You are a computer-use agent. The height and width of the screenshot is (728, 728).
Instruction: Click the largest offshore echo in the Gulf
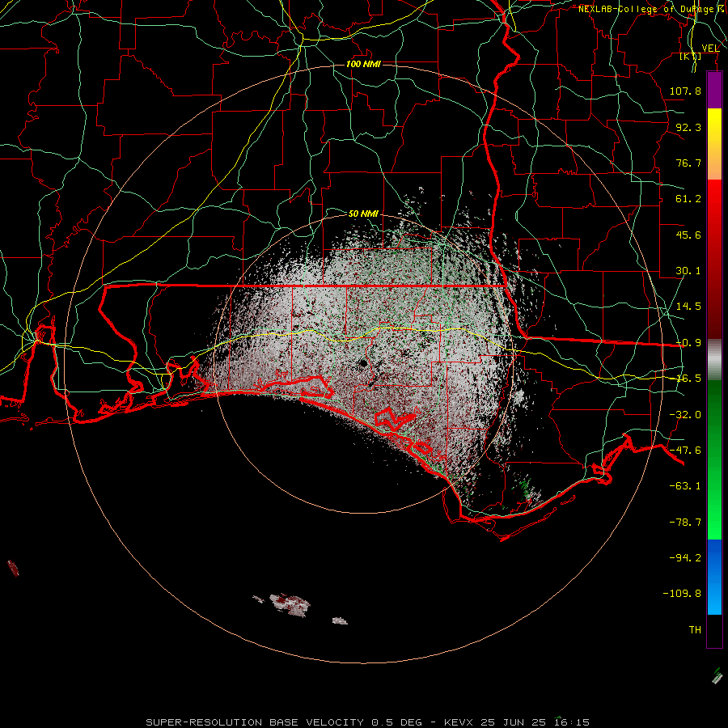pyautogui.click(x=290, y=604)
